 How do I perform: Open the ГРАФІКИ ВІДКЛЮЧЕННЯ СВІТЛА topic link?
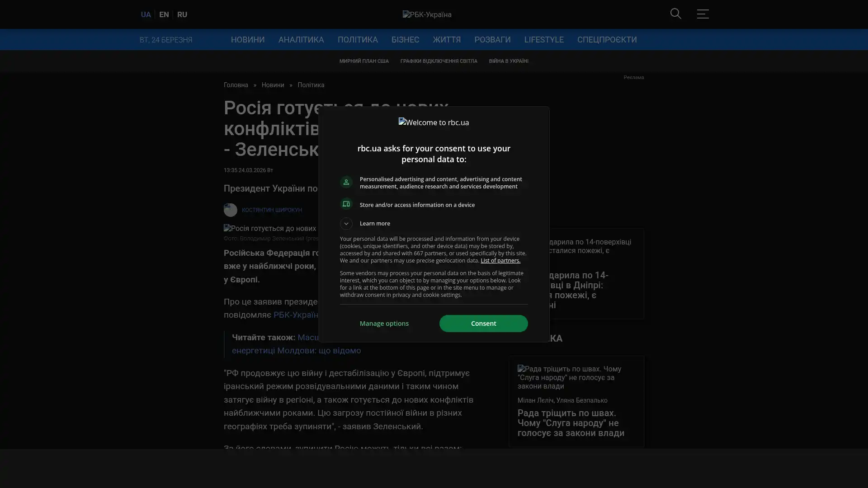(x=439, y=61)
